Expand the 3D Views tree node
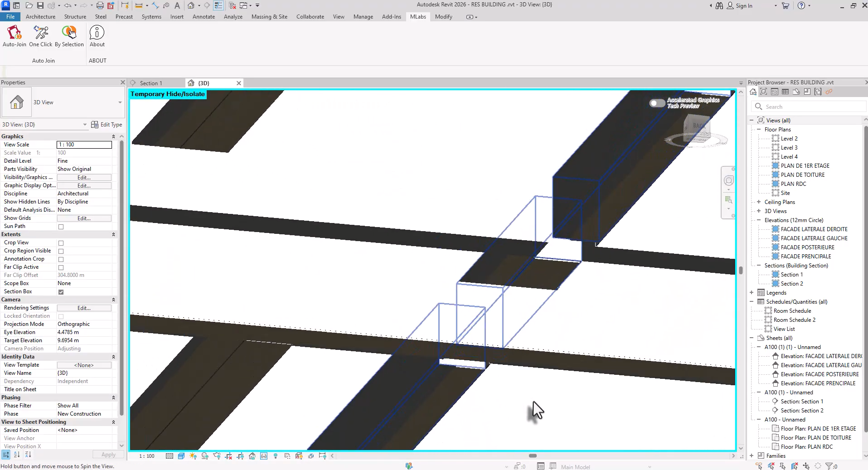This screenshot has width=868, height=470. click(759, 211)
